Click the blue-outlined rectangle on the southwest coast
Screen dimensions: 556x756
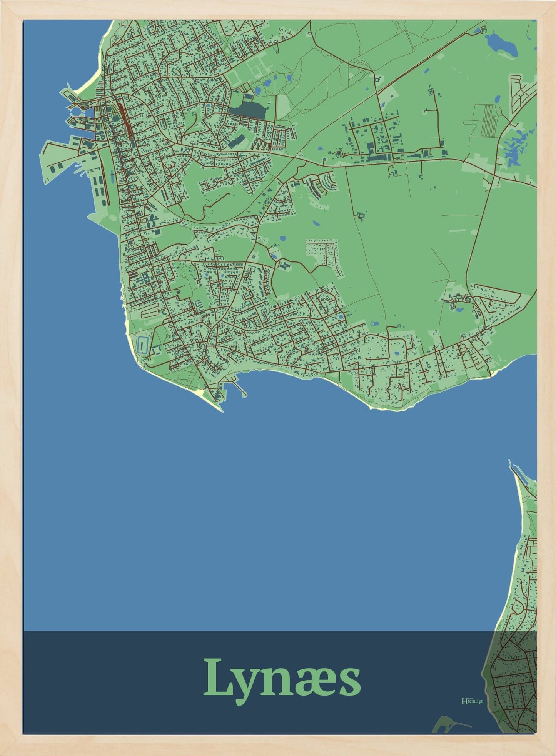[143, 345]
